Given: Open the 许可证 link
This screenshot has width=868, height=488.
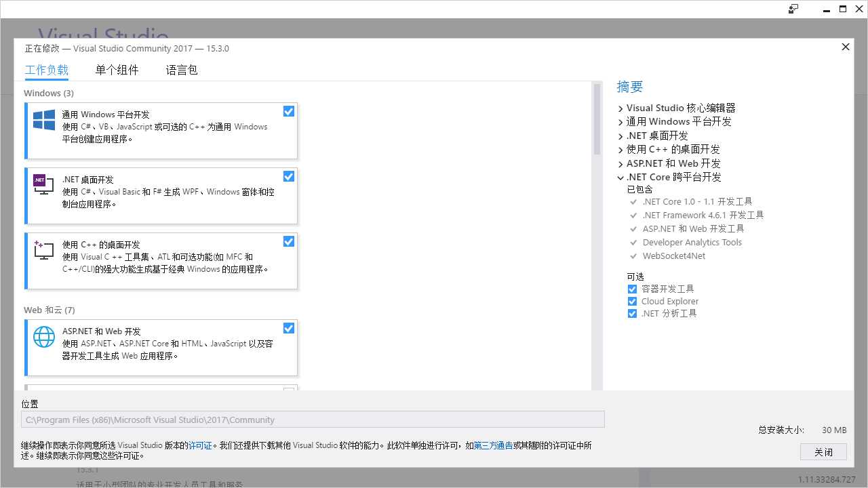Looking at the screenshot, I should [200, 445].
